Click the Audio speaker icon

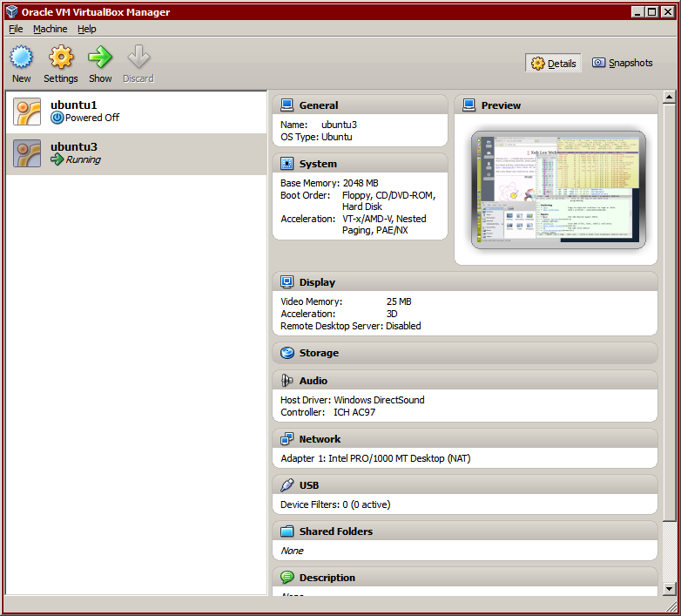(287, 381)
